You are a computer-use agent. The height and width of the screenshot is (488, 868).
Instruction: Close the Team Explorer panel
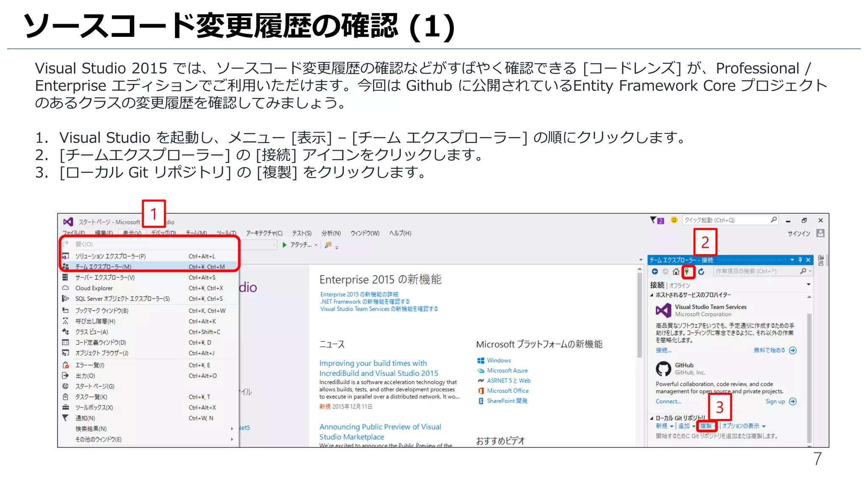pyautogui.click(x=808, y=260)
